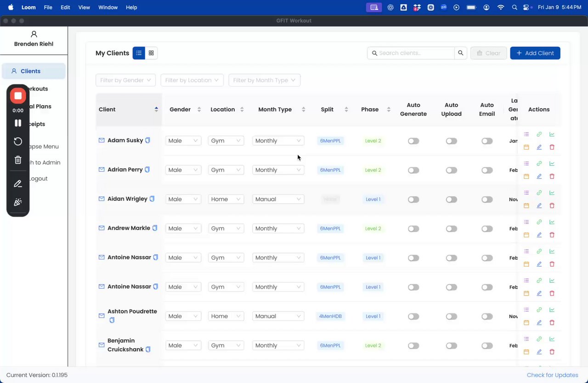Viewport: 588px width, 383px height.
Task: Click Benjamin Cruickshank's green link icon
Action: 539,339
